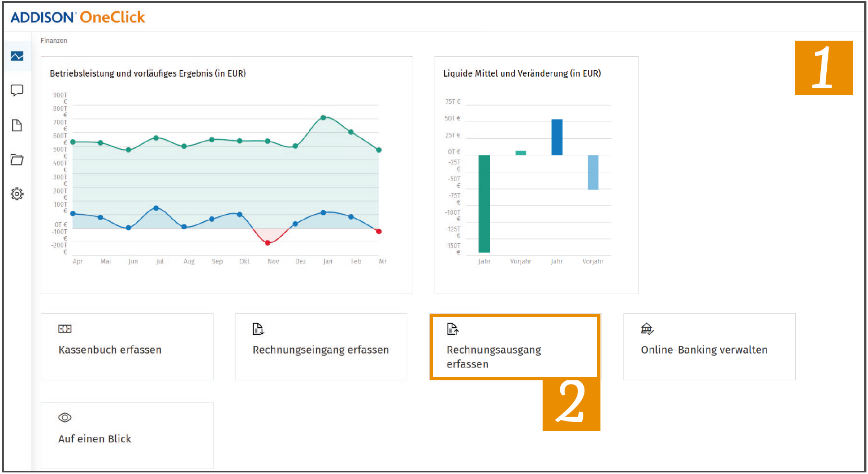
Task: Click the 75T € axis label
Action: tap(453, 102)
